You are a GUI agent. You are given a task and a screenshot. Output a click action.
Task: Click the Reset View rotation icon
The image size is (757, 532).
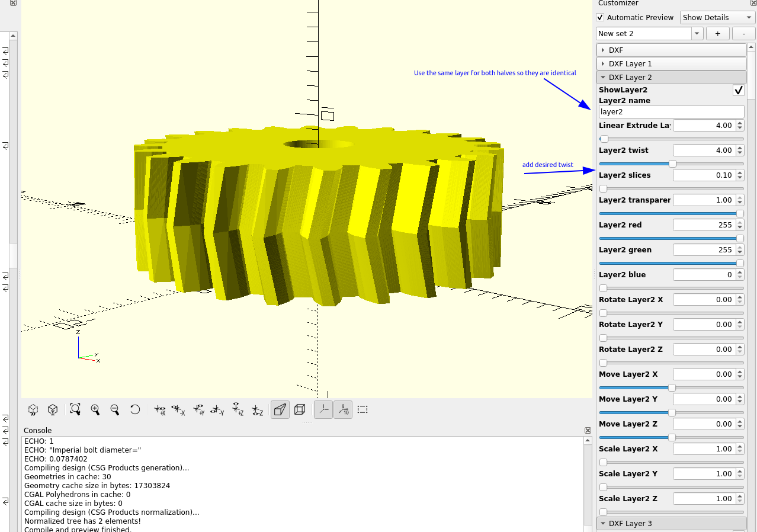(x=135, y=409)
